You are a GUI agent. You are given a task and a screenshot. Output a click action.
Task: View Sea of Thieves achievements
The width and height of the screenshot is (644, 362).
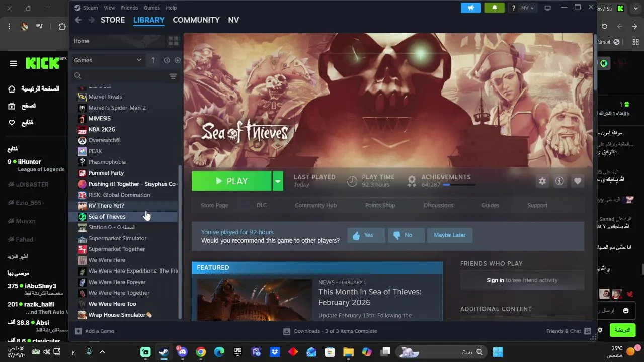click(446, 177)
